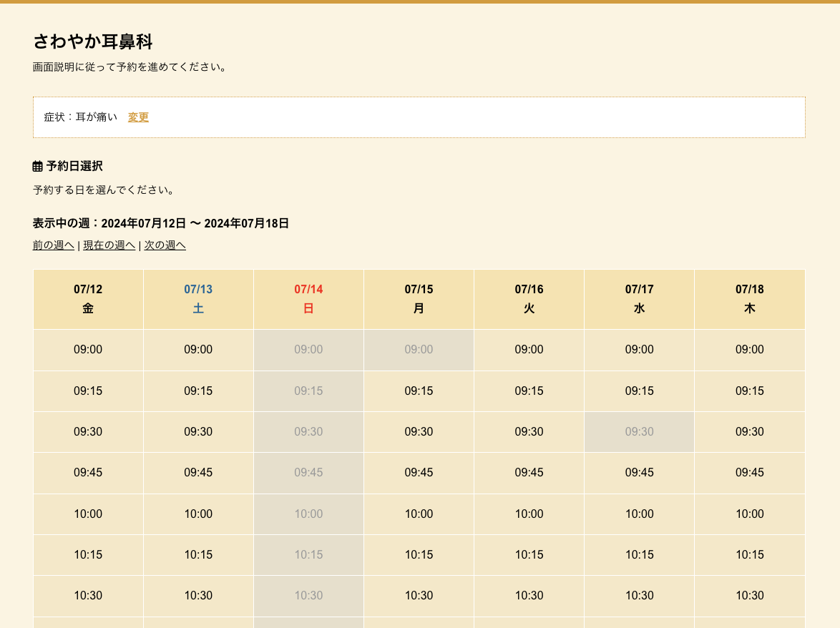
Task: Jump to current week via 現在の週へ
Action: tap(109, 245)
